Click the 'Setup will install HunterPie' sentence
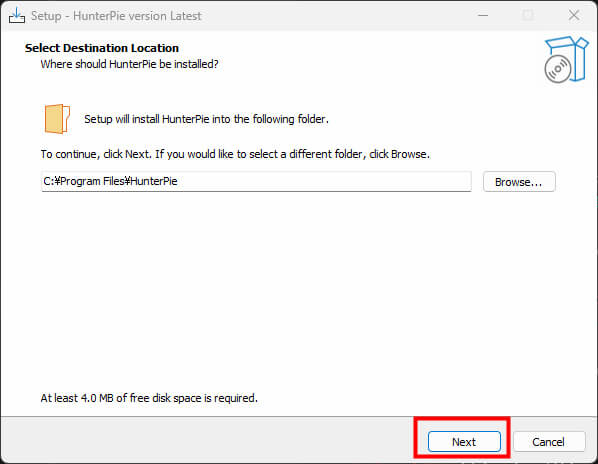The image size is (598, 464). click(206, 119)
